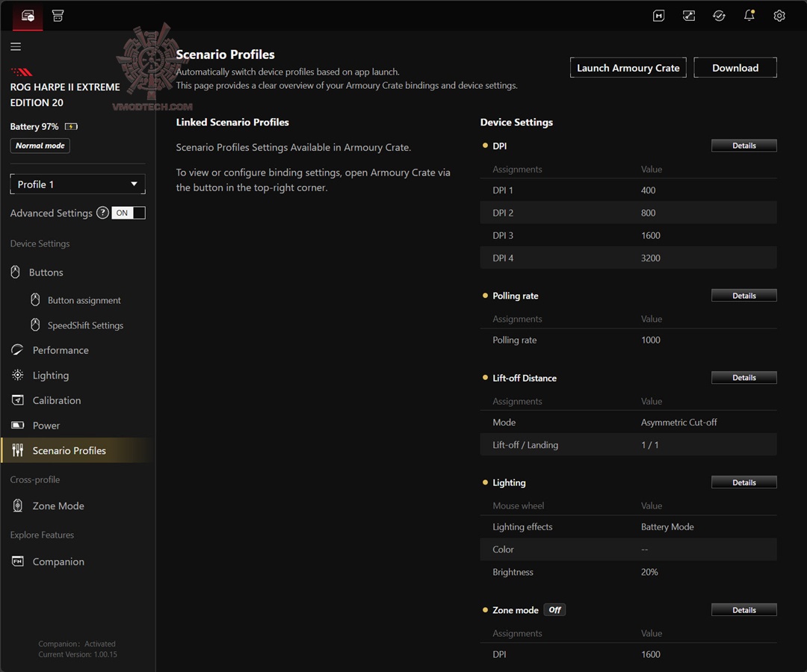Open Details for Zone mode

[x=743, y=610]
